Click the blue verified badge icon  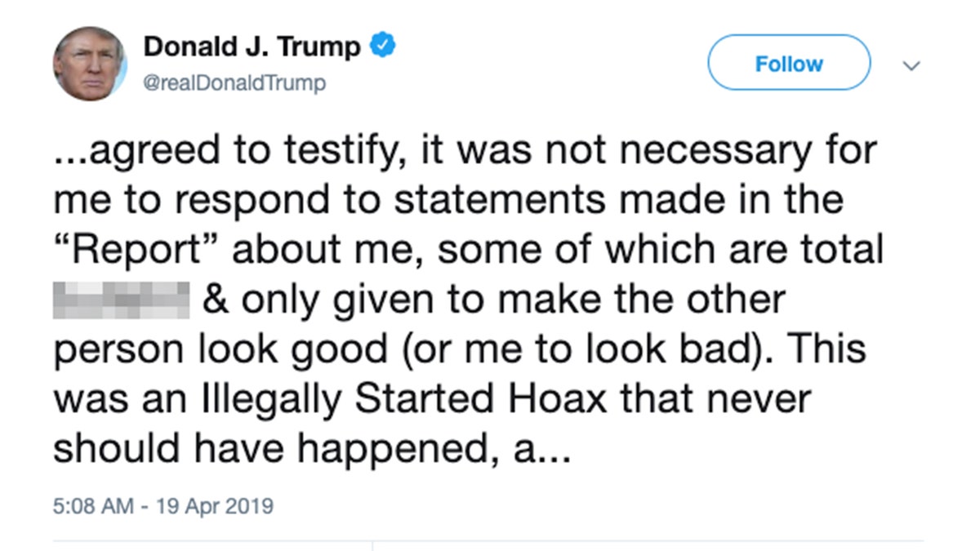click(x=384, y=47)
